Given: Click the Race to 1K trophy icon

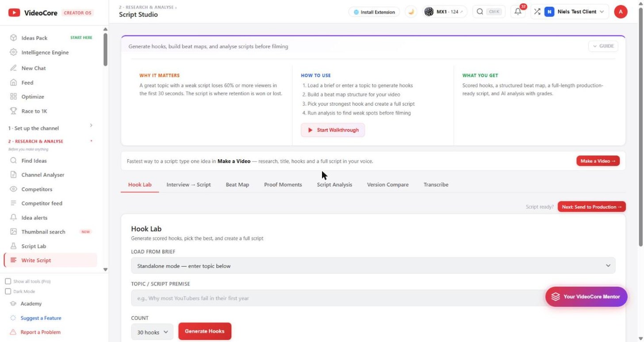Looking at the screenshot, I should [13, 111].
